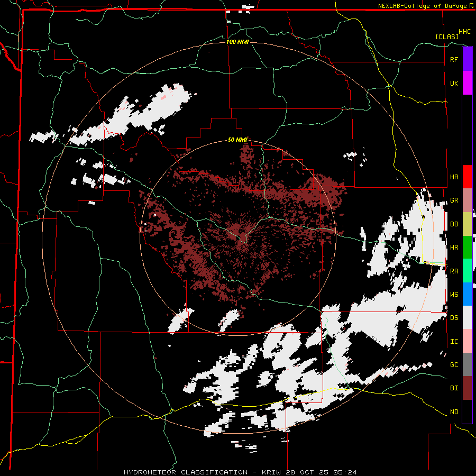Click the HA legend label
476x476 pixels.
coord(454,177)
